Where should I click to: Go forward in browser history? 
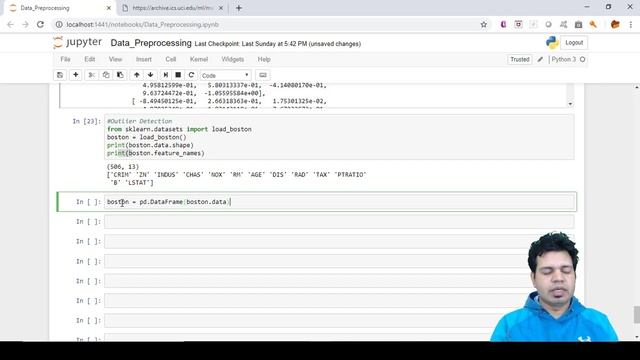pyautogui.click(x=25, y=24)
